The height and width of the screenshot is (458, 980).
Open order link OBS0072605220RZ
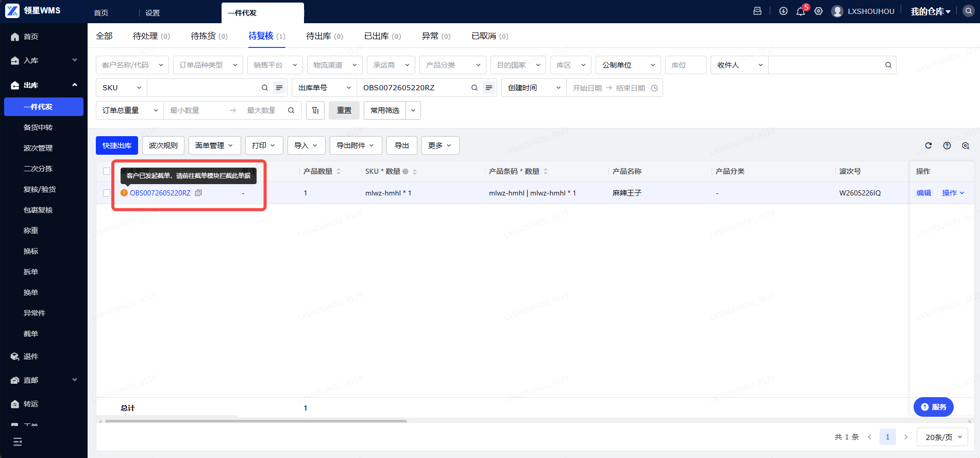tap(160, 193)
